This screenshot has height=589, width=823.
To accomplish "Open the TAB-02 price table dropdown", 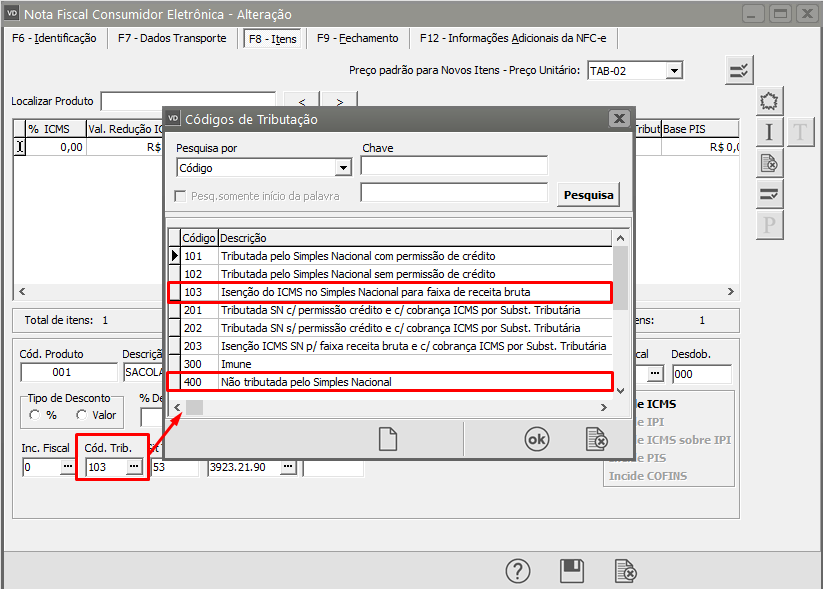I will (x=674, y=71).
